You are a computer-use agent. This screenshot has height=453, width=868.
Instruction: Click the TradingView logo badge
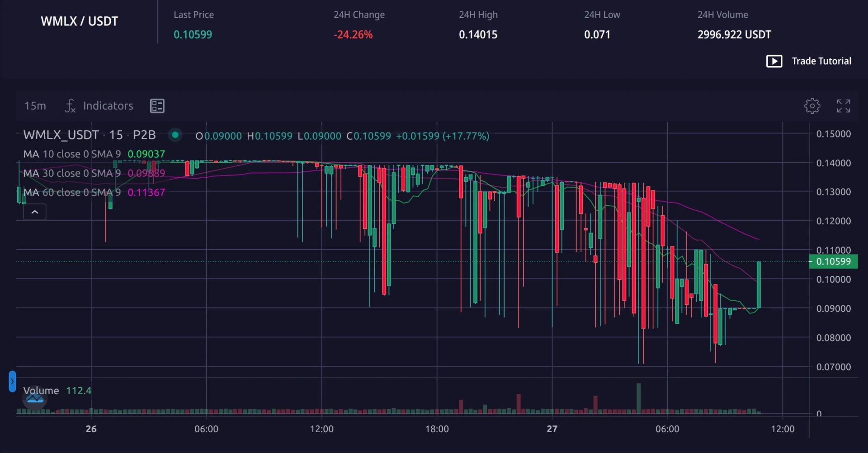coord(35,398)
